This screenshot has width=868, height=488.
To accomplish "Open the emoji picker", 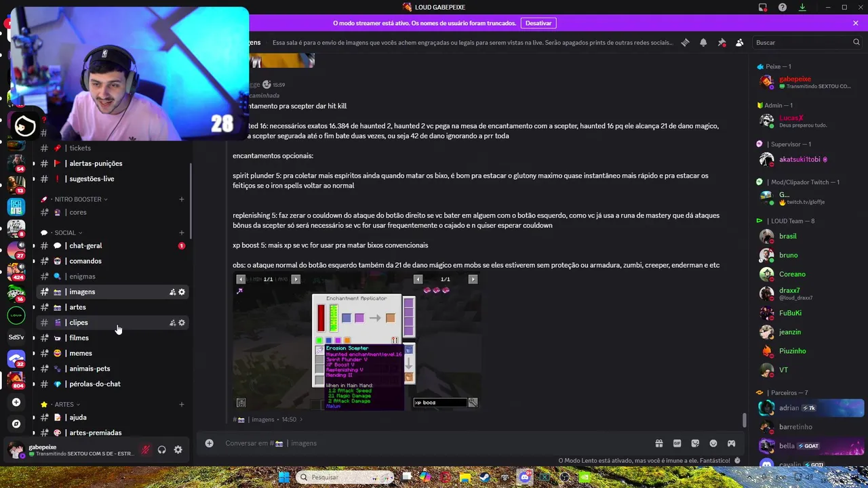I will [x=713, y=443].
